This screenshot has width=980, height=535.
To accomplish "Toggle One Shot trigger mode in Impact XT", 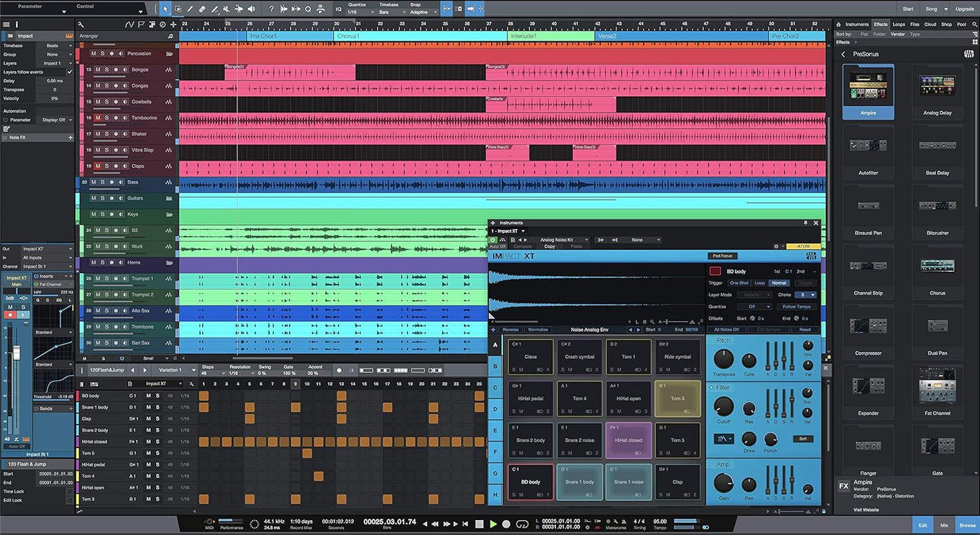I will click(739, 282).
